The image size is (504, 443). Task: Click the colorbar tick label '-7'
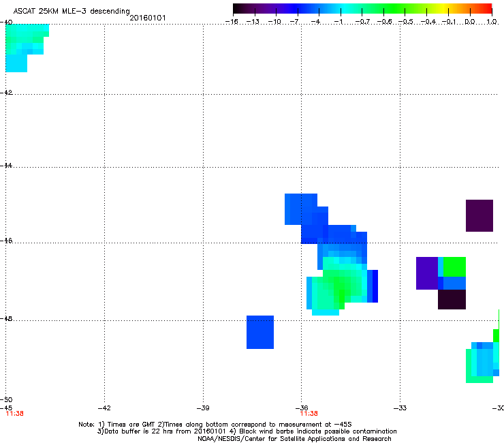[294, 22]
